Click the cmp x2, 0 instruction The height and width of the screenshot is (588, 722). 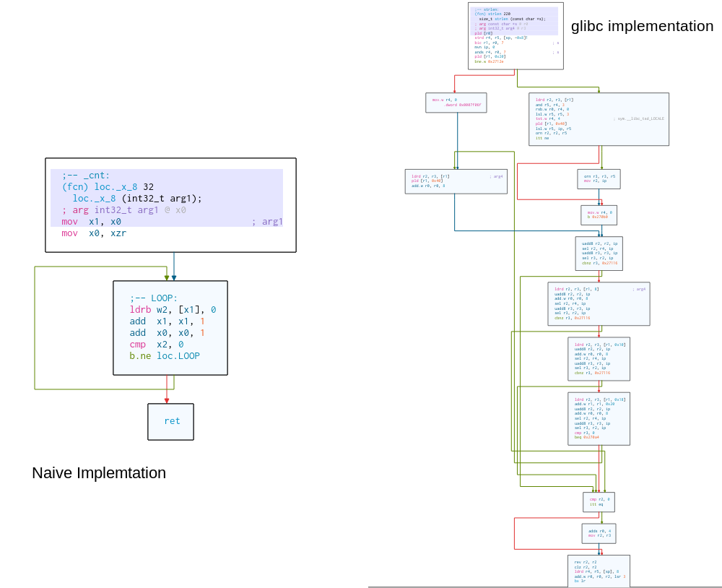pyautogui.click(x=157, y=345)
